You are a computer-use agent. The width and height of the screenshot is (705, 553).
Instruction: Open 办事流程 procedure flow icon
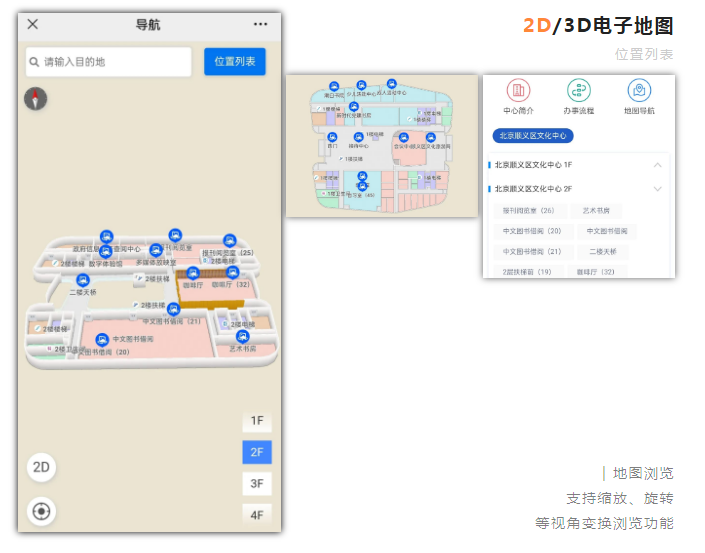(x=579, y=90)
